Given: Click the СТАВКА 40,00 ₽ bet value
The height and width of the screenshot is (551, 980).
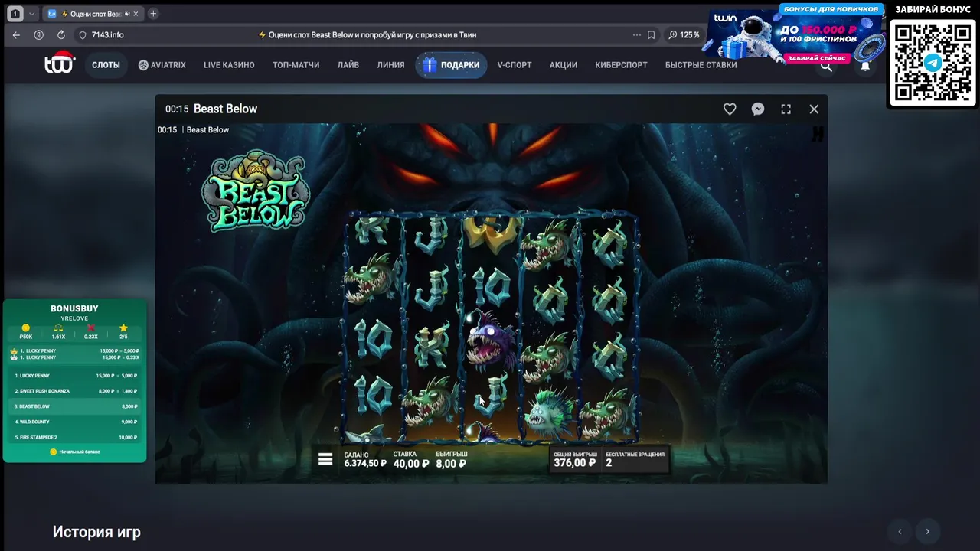Looking at the screenshot, I should click(411, 459).
